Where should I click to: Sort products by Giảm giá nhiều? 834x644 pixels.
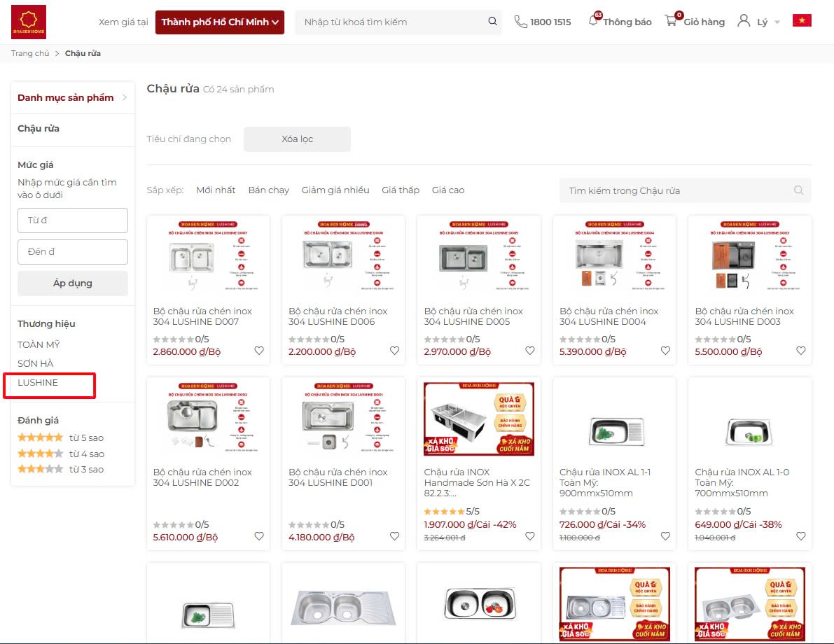click(335, 190)
